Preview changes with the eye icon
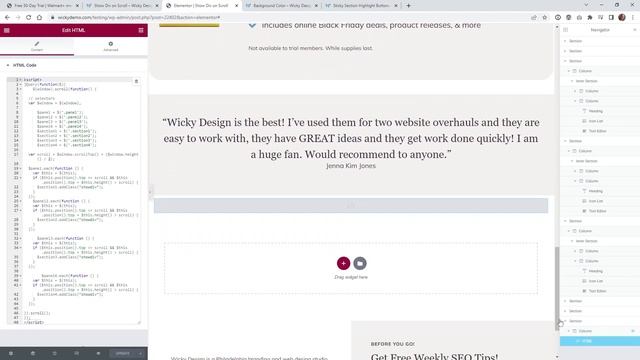Image resolution: width=640 pixels, height=360 pixels. [98, 353]
